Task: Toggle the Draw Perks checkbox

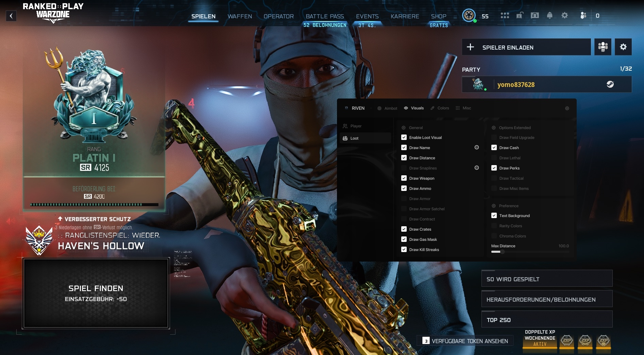Action: pos(494,168)
